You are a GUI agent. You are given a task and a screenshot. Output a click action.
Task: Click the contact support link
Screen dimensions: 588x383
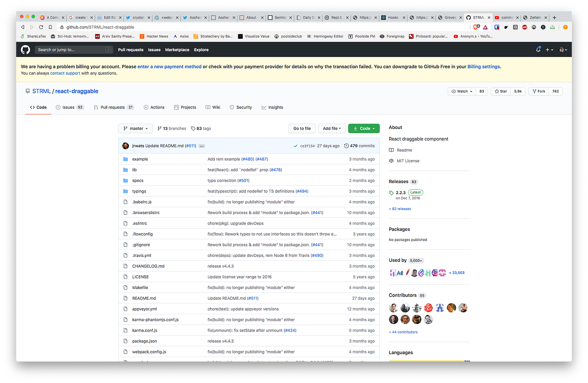coord(65,73)
